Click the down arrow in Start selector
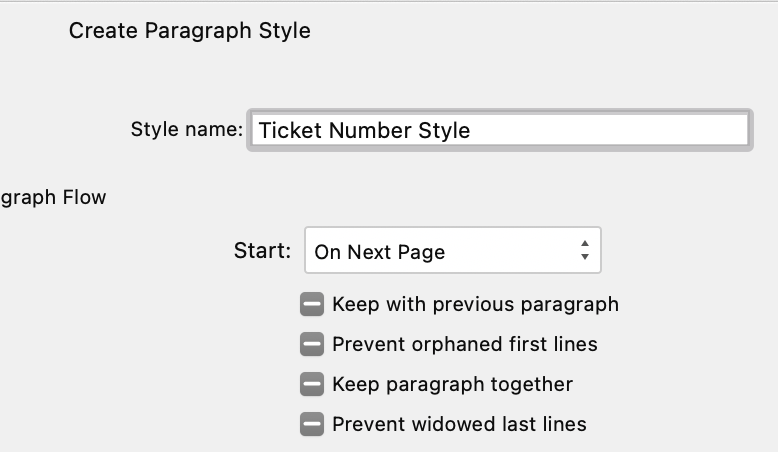Image resolution: width=778 pixels, height=452 pixels. click(584, 257)
